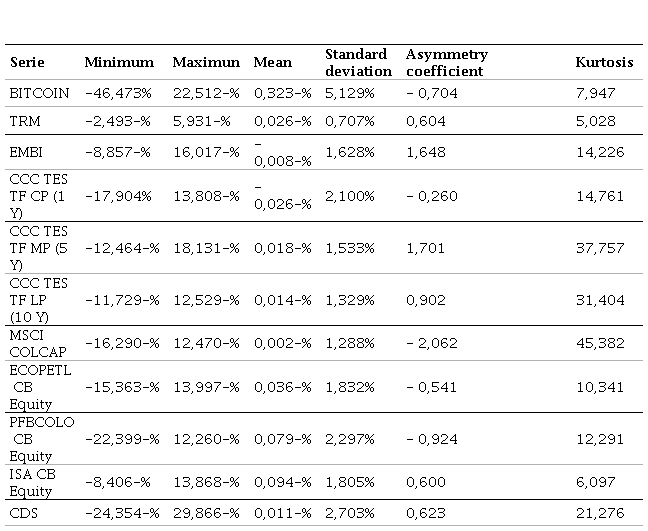Viewport: 648px width, 531px height.
Task: Select the Mean column header
Action: pos(273,62)
